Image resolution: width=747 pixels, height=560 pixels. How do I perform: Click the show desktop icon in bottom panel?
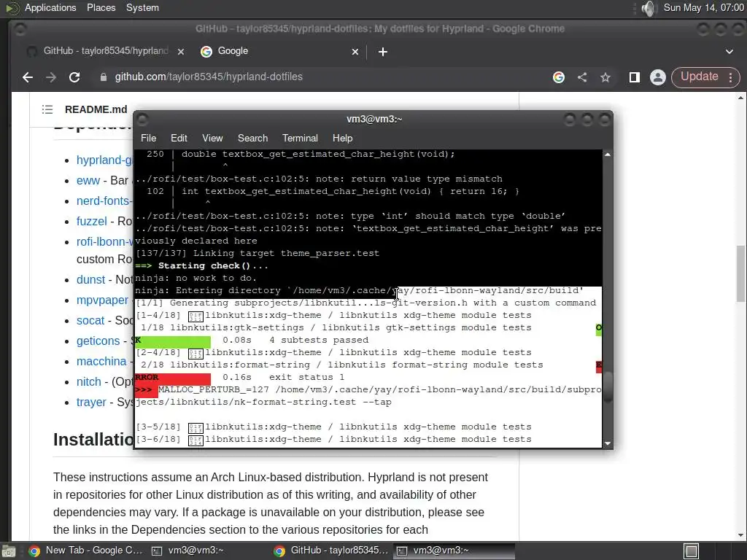[x=7, y=551]
